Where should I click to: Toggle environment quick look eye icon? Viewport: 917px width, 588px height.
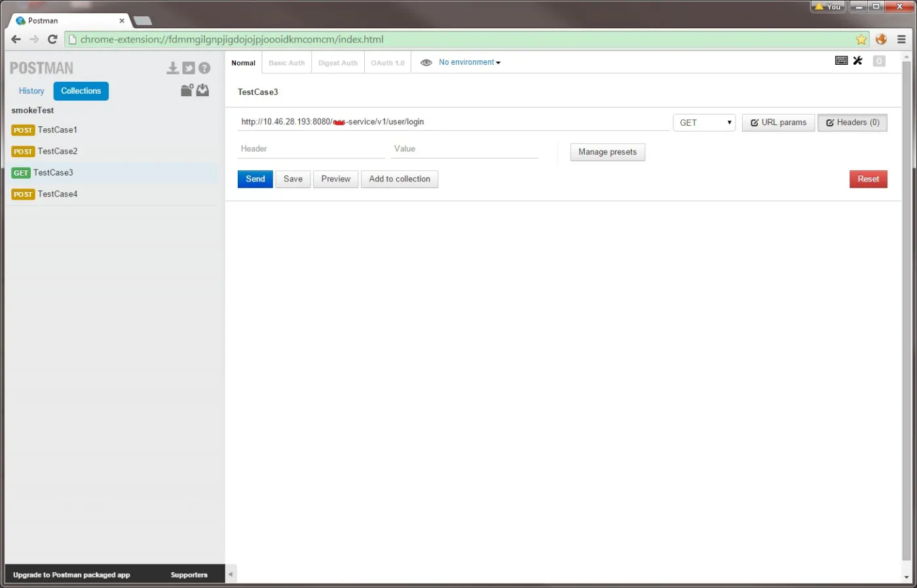[426, 63]
